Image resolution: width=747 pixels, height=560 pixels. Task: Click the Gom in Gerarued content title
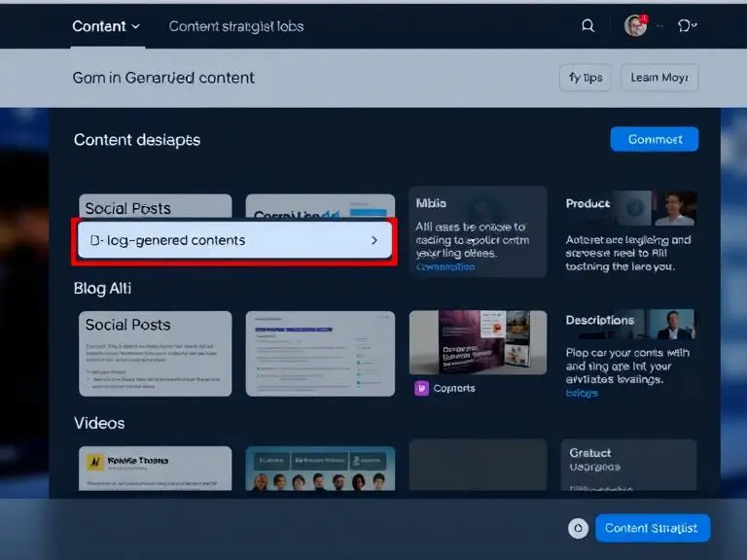(x=163, y=78)
